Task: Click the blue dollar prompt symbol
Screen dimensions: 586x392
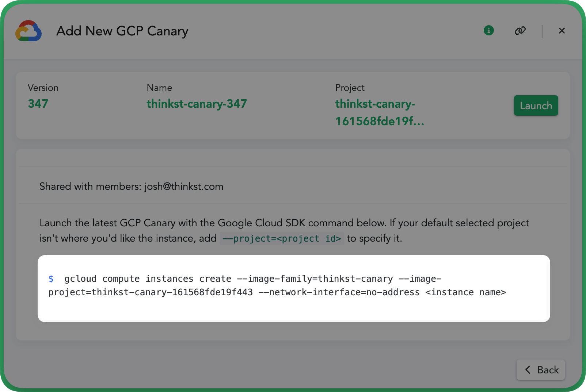Action: coord(51,279)
